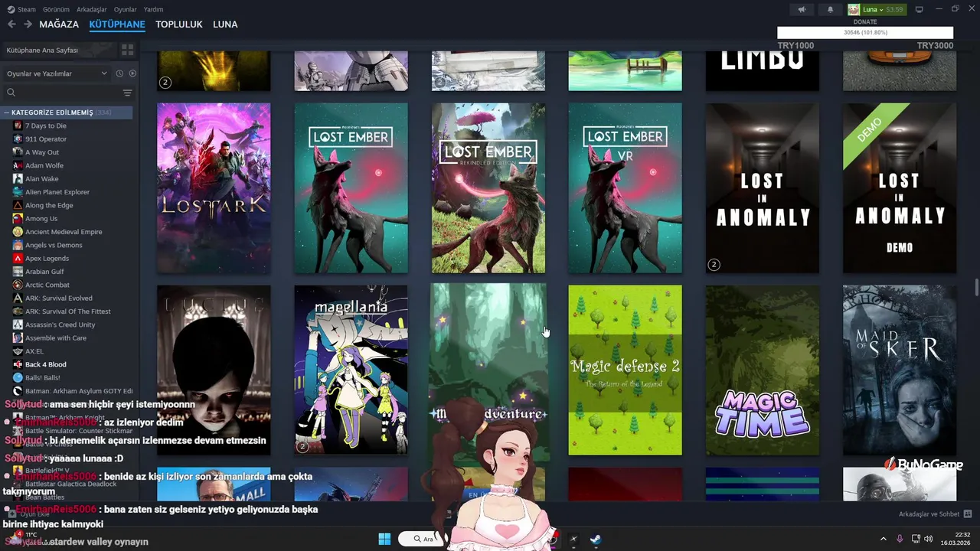
Task: Open the network icon in system tray
Action: pyautogui.click(x=915, y=539)
